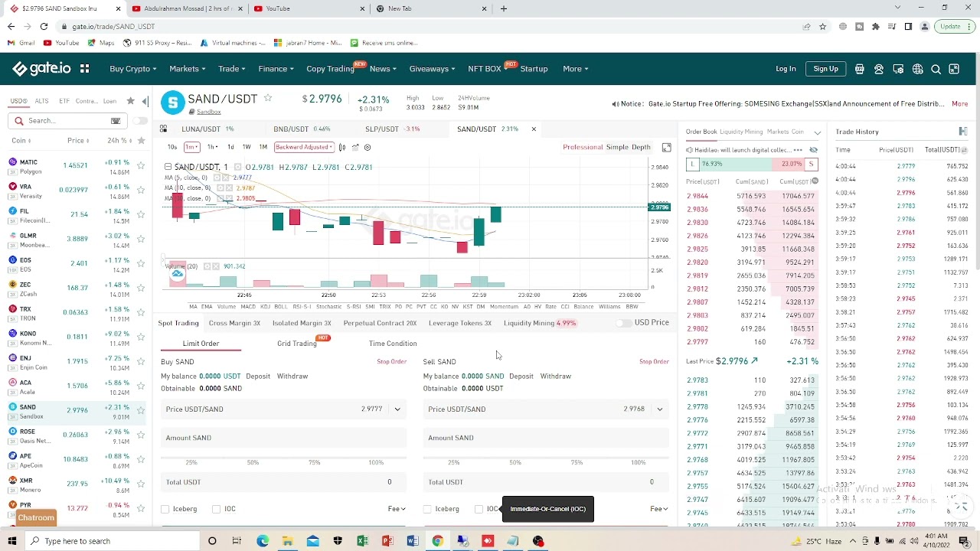
Task: Open the mobile app download icon
Action: coord(860,69)
